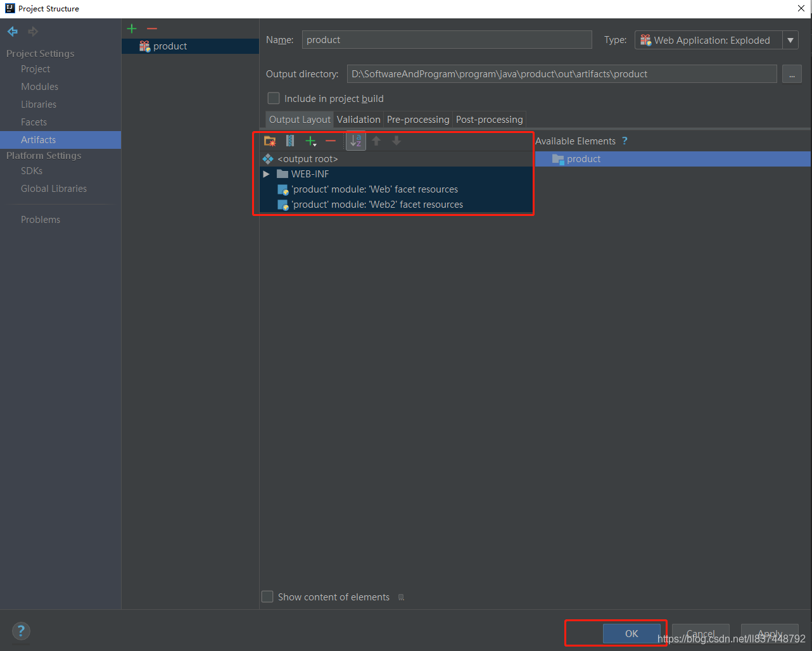
Task: Select the product artifact in list
Action: click(190, 46)
